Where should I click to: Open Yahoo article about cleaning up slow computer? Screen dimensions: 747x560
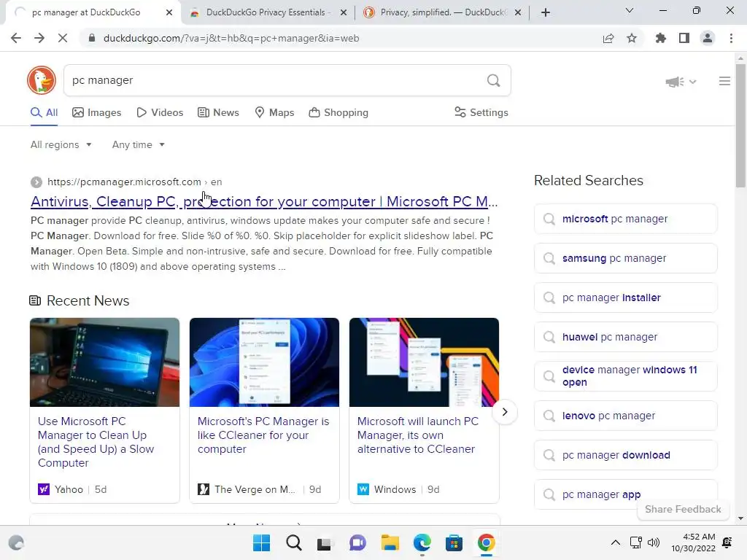click(x=96, y=442)
